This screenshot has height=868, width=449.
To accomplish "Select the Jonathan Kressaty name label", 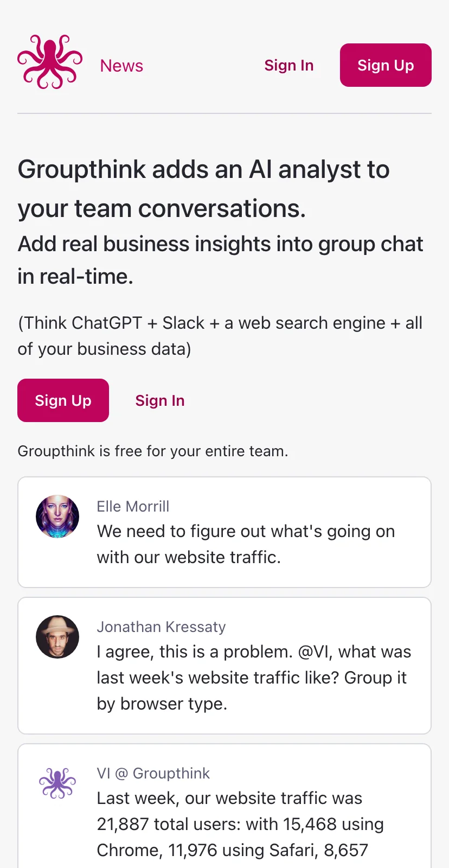I will (x=161, y=627).
